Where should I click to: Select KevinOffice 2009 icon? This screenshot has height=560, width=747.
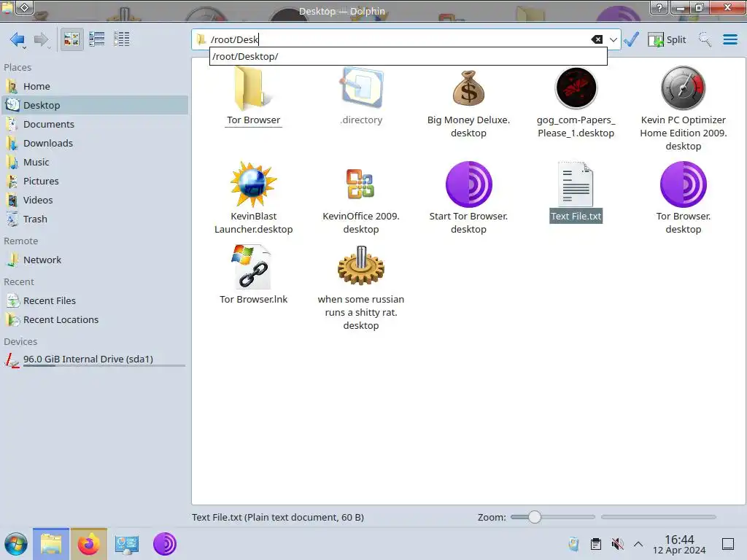[361, 184]
